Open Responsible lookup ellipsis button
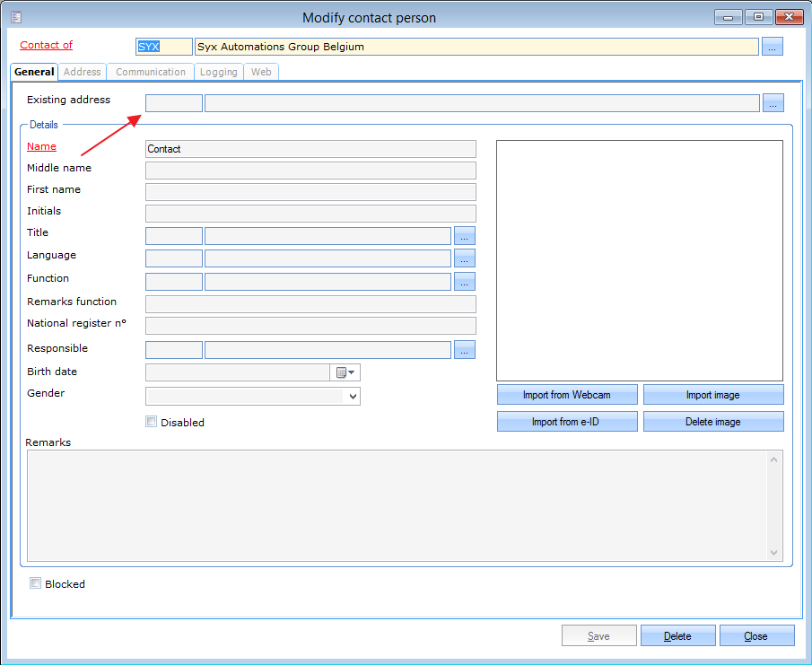Screen dimensions: 812x665 point(464,350)
